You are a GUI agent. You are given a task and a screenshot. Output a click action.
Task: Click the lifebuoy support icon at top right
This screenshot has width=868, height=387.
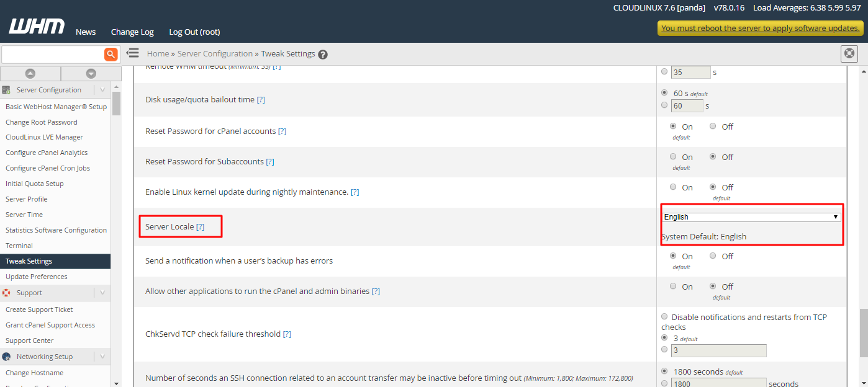tap(849, 53)
